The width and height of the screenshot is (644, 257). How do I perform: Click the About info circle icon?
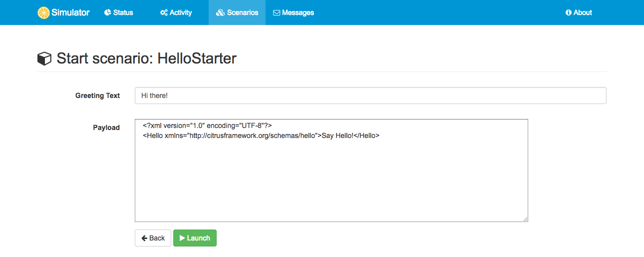pos(568,12)
